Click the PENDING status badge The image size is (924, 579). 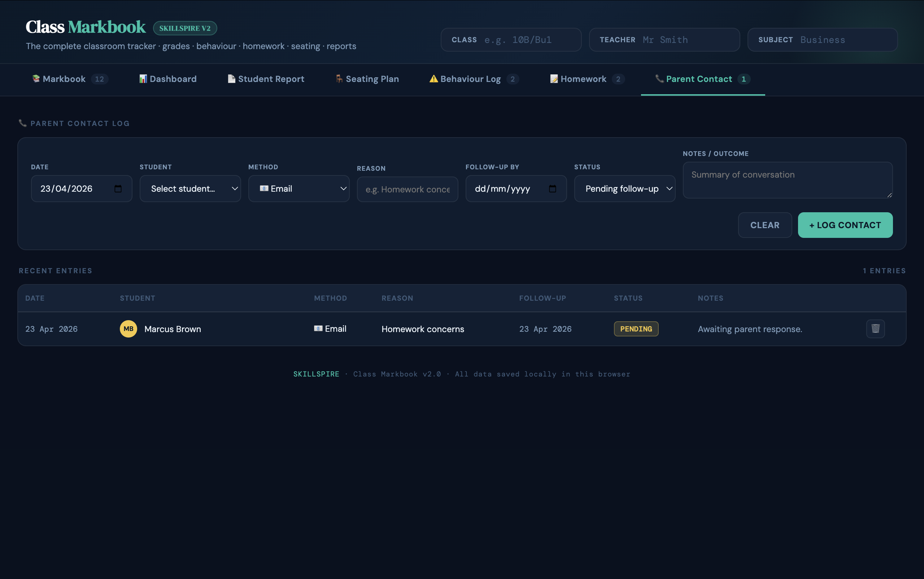tap(636, 329)
